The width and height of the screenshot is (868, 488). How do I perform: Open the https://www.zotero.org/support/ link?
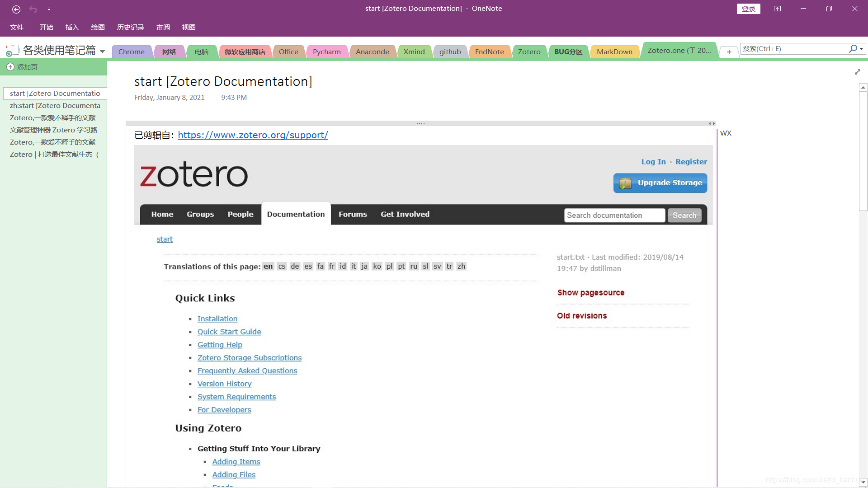253,135
